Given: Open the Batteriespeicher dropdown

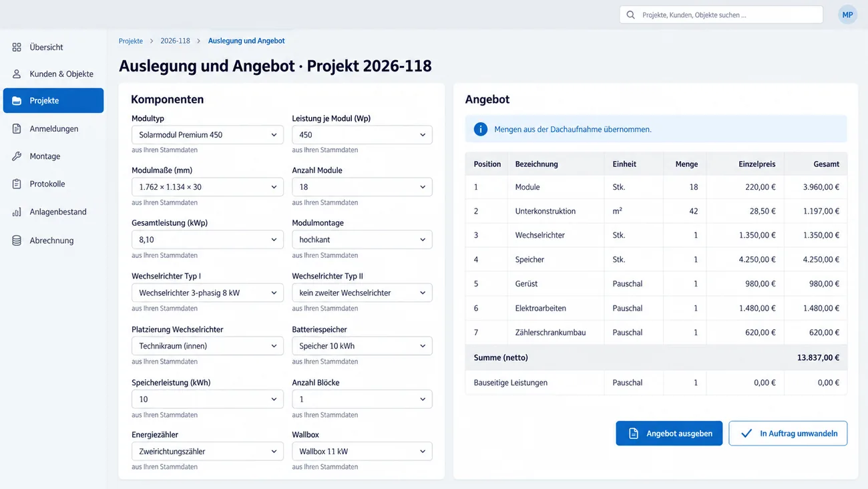Looking at the screenshot, I should click(362, 346).
